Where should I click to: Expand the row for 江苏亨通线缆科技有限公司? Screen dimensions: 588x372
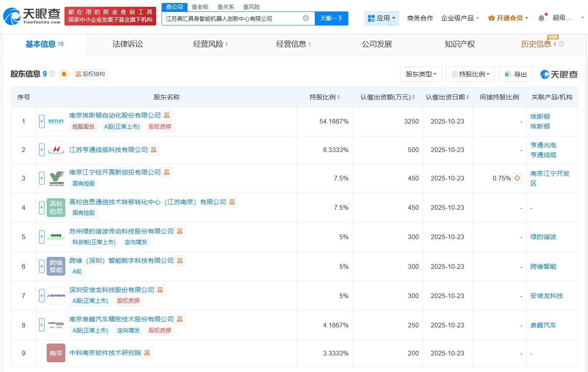point(41,149)
